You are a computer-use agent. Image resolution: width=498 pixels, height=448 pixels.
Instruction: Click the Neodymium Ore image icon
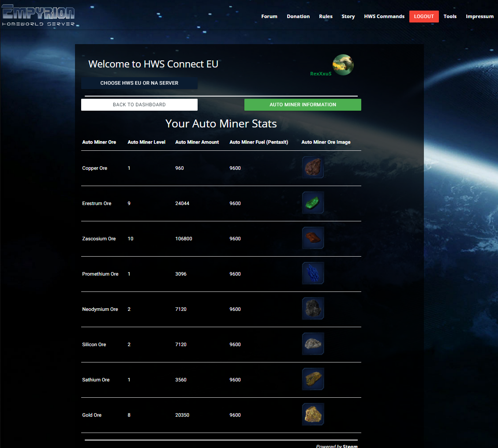[x=313, y=308]
